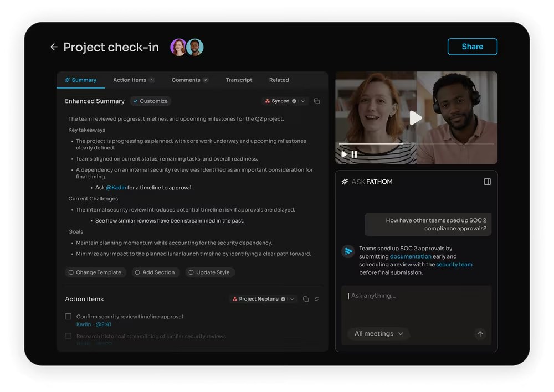Screen dimensions: 554x392
Task: Click the Enhanced Summary heading
Action: tap(95, 101)
